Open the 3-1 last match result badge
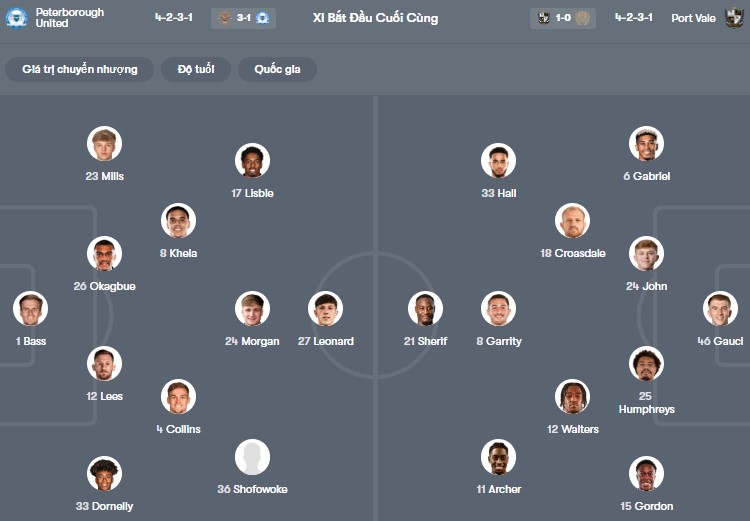Screen dimensions: 750x521 click(x=243, y=18)
